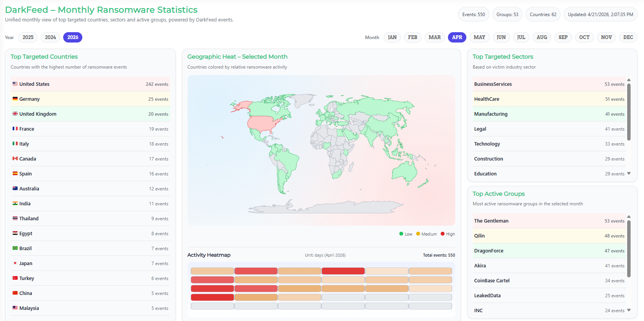This screenshot has width=644, height=321.
Task: Select year 2026
Action: pos(73,37)
